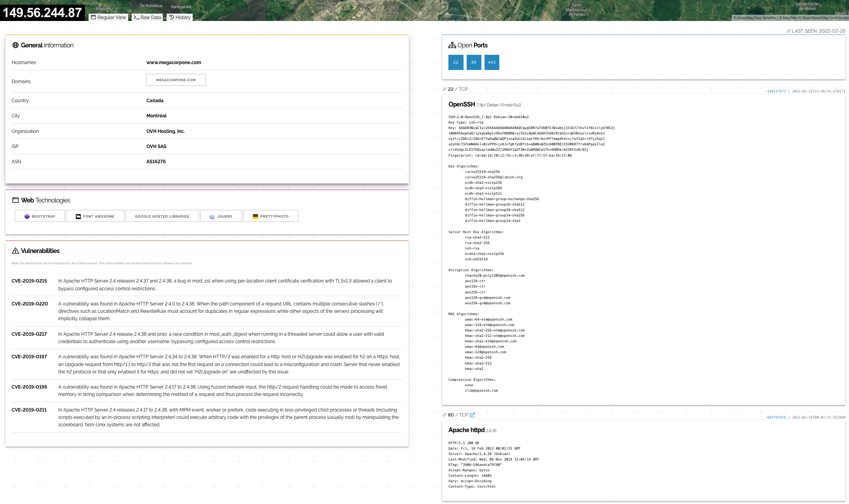Select the MEGACORPONE.COM domain button
This screenshot has width=849, height=504.
(x=176, y=80)
